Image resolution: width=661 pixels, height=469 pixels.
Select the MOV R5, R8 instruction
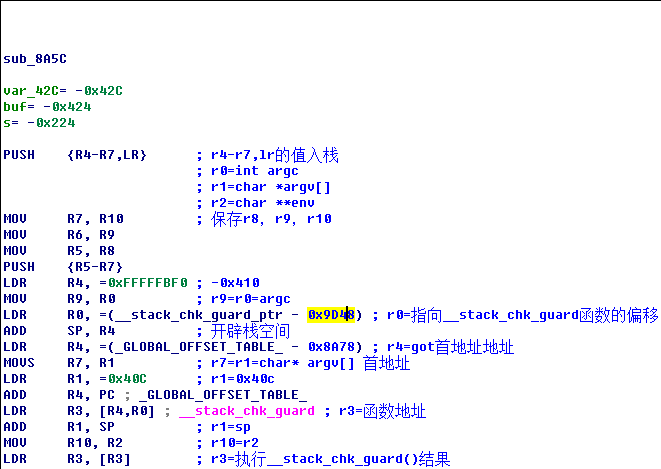click(59, 251)
